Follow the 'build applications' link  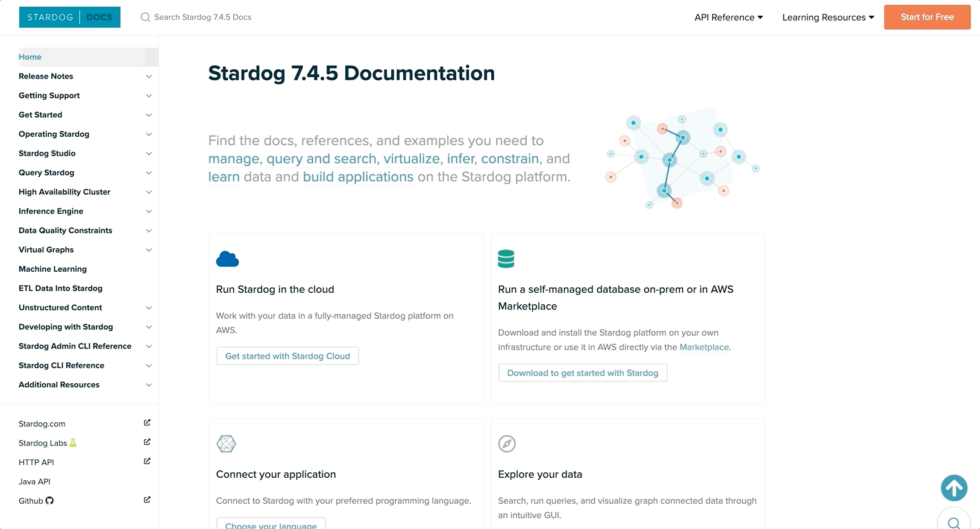[358, 177]
